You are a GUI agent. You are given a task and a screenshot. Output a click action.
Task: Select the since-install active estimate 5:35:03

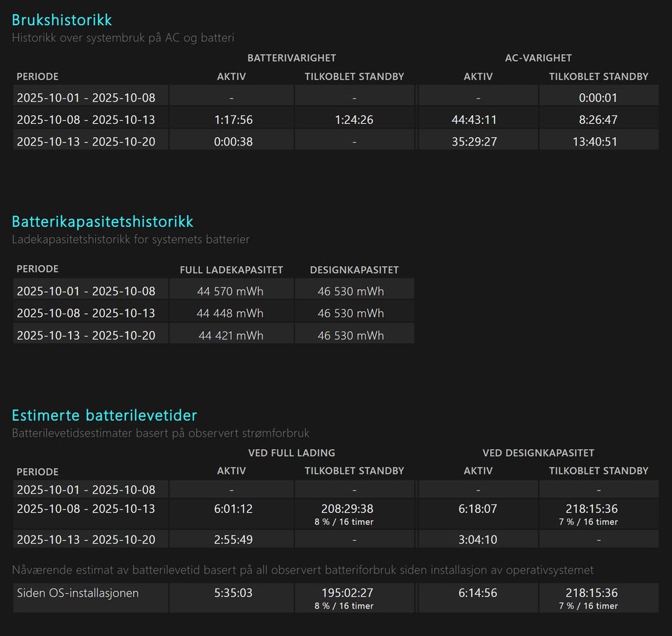tap(233, 593)
